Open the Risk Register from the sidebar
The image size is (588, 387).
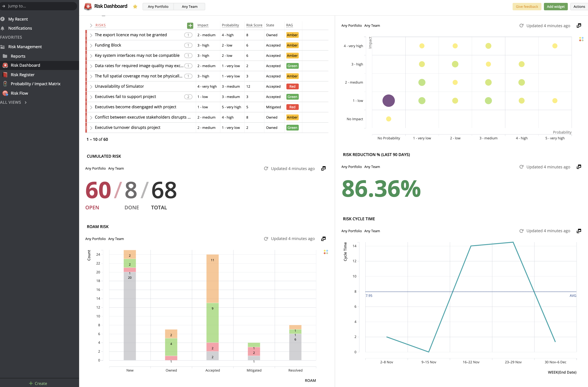point(23,75)
